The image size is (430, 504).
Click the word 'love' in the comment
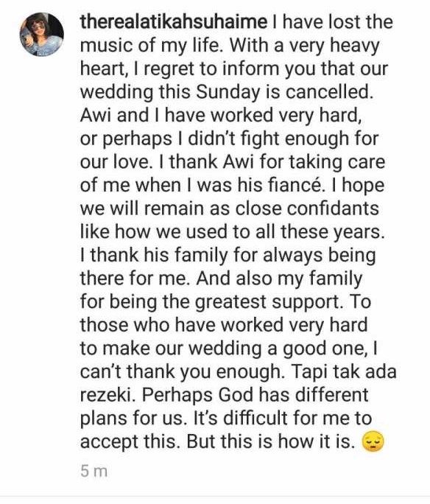tap(131, 162)
